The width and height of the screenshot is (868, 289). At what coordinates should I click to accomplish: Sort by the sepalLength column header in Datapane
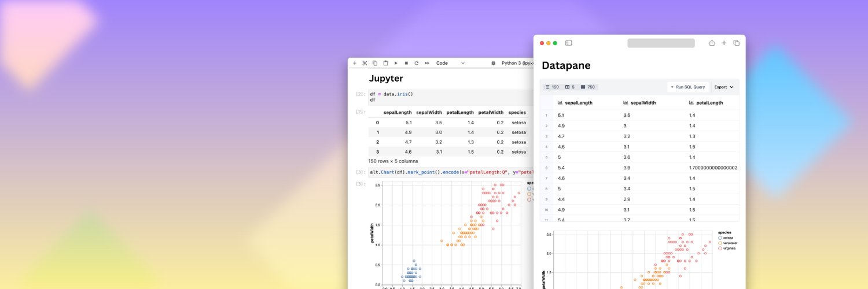[x=578, y=102]
